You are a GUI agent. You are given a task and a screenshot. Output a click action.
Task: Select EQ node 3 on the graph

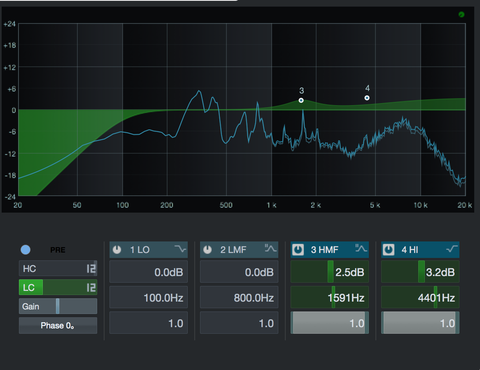pyautogui.click(x=301, y=100)
